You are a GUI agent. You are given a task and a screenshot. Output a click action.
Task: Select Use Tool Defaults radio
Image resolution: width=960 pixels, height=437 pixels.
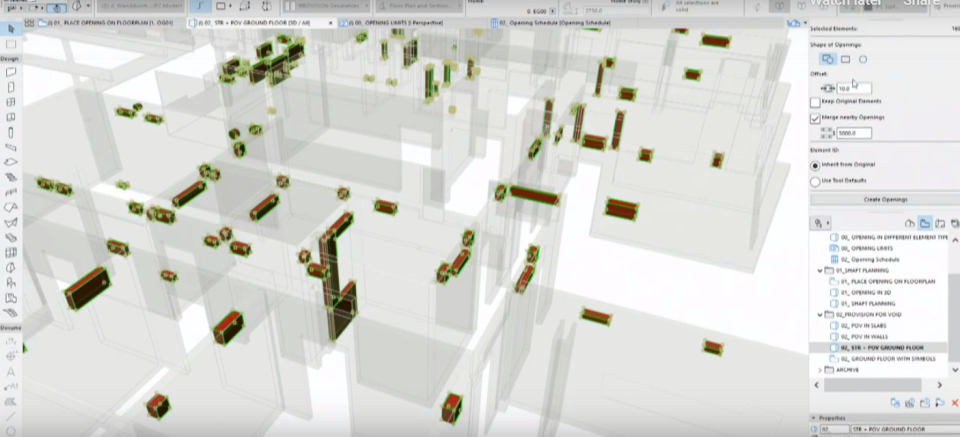815,182
